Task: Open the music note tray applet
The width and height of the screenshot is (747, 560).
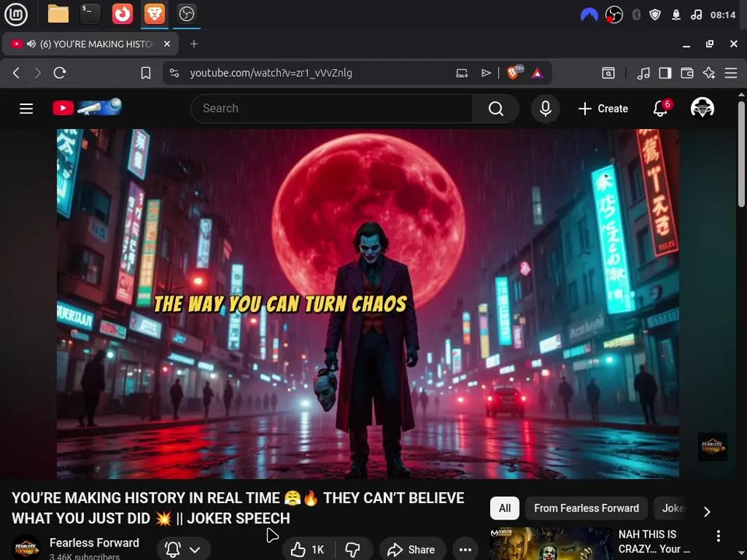Action: 696,15
